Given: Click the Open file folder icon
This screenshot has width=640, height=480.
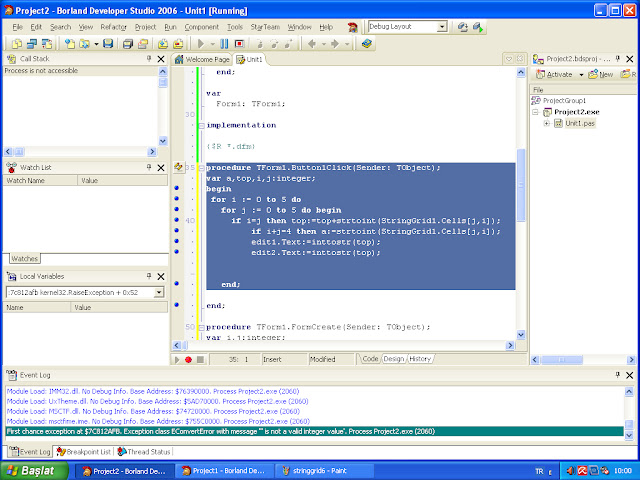Looking at the screenshot, I should pos(84,44).
